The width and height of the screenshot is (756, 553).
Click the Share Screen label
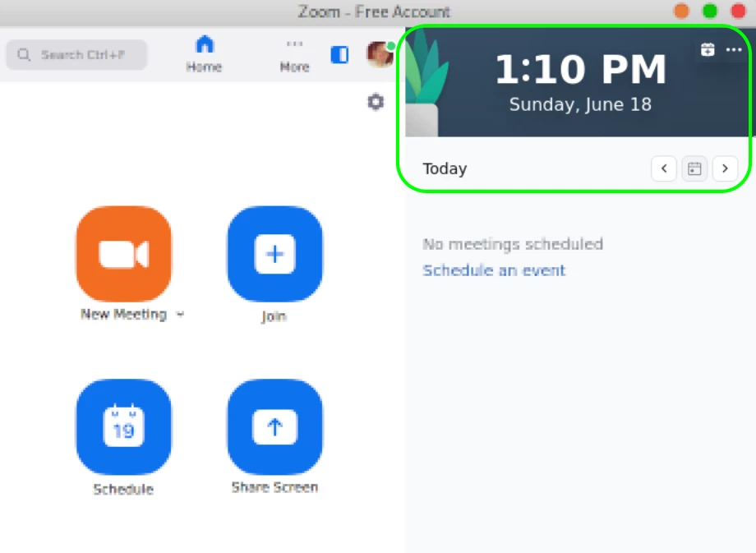click(x=274, y=487)
